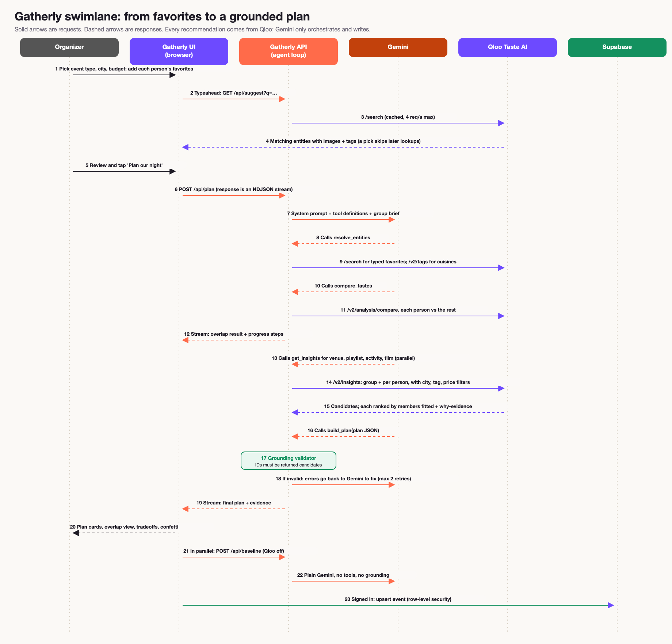The image size is (672, 644).
Task: Select the "10 Calls compare_tastes" label
Action: point(343,286)
